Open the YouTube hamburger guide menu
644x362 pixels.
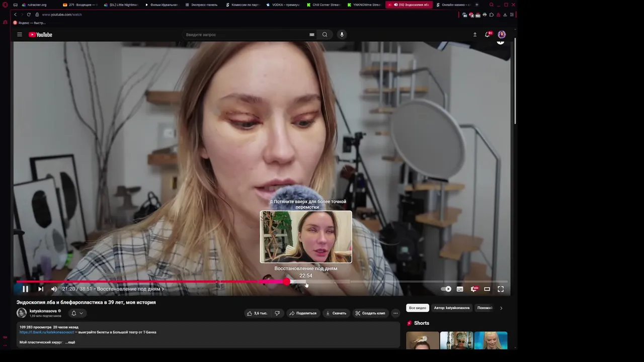click(20, 35)
